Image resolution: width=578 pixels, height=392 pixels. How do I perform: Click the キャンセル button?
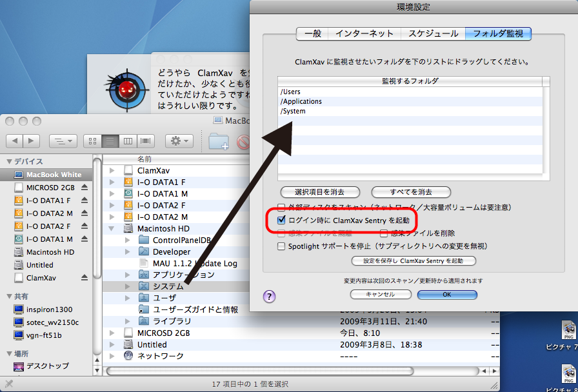pyautogui.click(x=381, y=295)
